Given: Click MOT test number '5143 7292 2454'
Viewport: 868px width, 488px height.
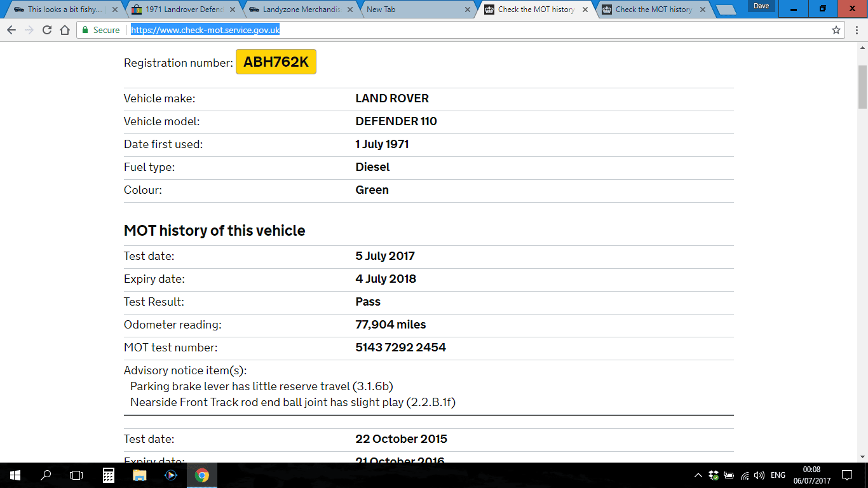Looking at the screenshot, I should click(x=400, y=348).
